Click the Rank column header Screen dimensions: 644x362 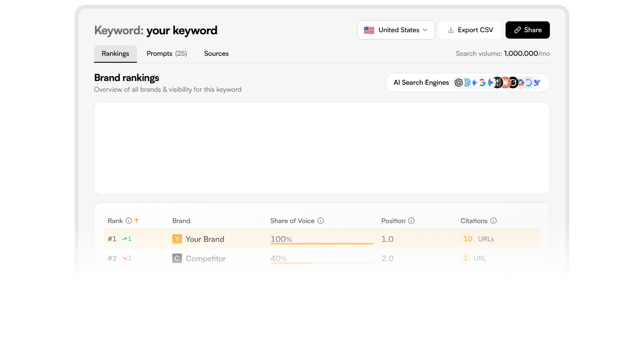click(115, 220)
